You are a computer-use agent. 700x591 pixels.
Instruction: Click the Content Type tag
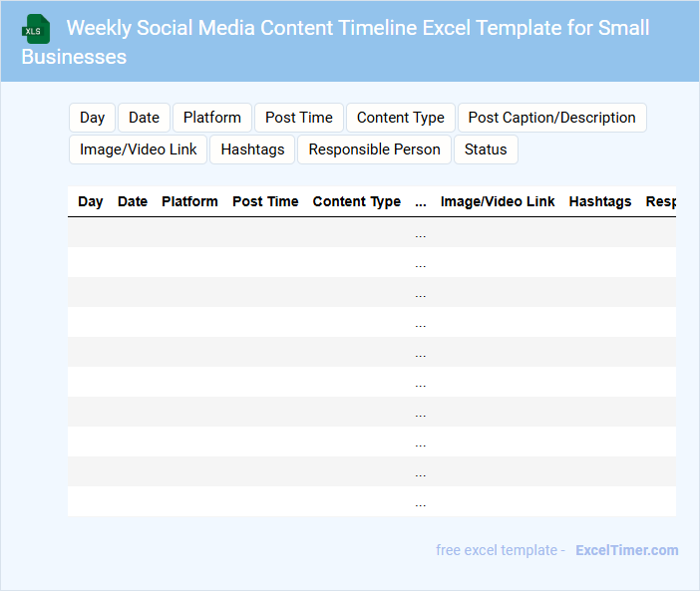[401, 118]
